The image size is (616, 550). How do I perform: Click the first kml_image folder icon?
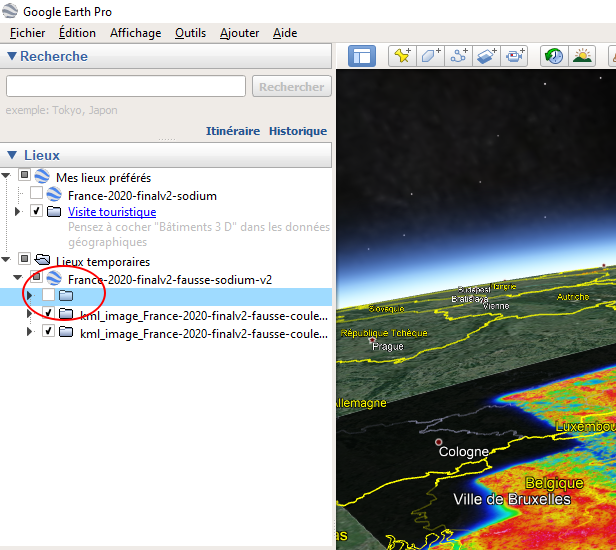66,314
